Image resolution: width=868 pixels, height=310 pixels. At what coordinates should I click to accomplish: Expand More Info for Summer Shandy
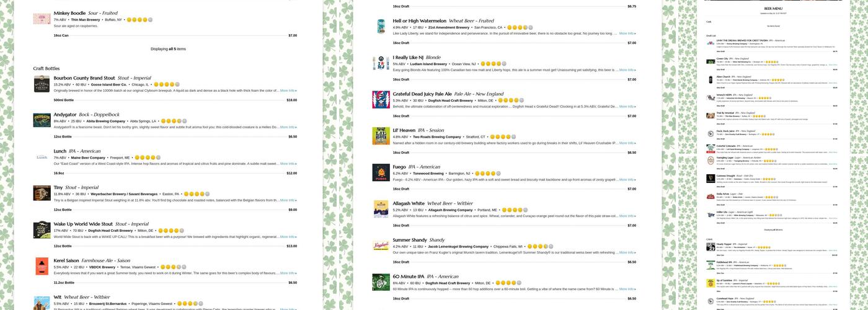tap(627, 252)
